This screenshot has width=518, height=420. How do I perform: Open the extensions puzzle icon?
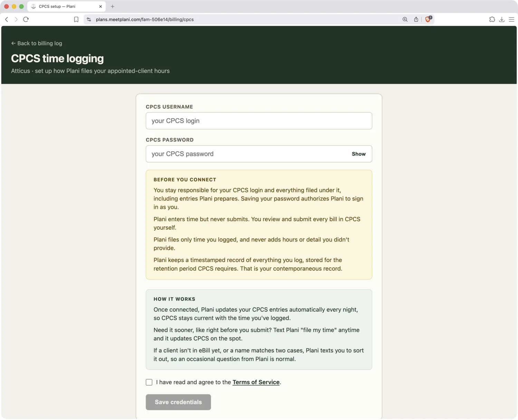[x=492, y=19]
